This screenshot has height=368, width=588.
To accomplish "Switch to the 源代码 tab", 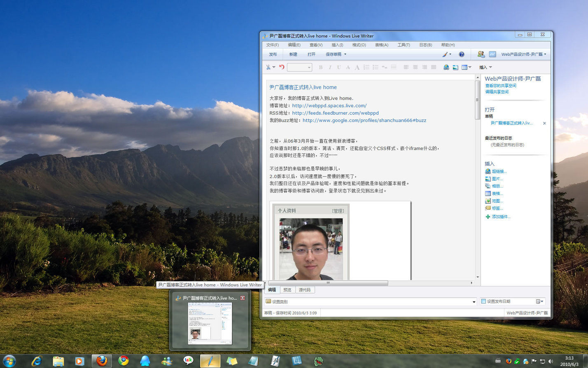I will pyautogui.click(x=304, y=290).
